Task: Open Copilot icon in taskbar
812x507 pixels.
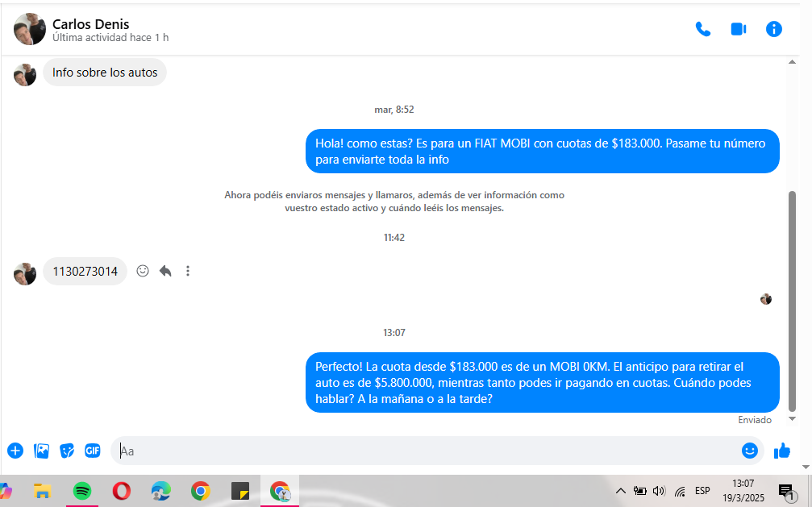Action: click(x=6, y=491)
